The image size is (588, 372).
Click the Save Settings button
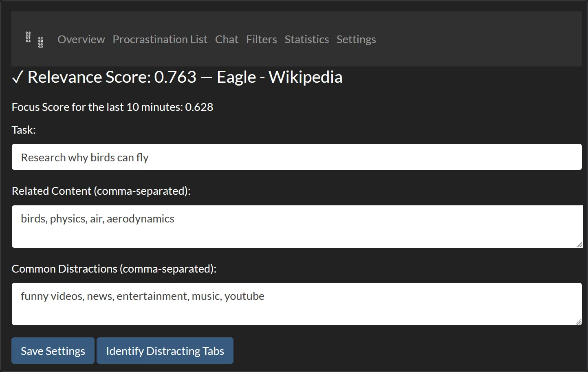[x=53, y=351]
